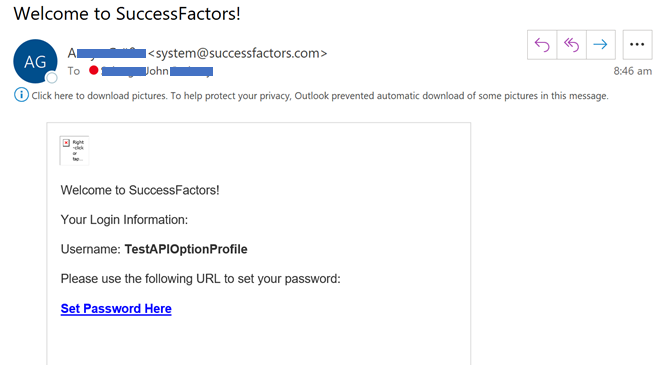The image size is (655, 365).
Task: Click the presence status circle on AG avatar
Action: [x=52, y=78]
